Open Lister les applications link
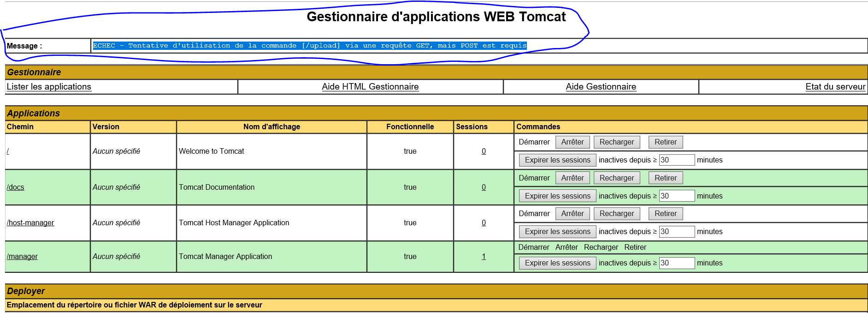The image size is (868, 313). [49, 87]
